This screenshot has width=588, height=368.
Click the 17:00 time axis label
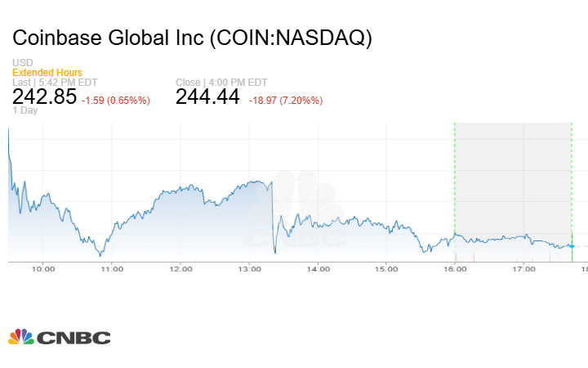pyautogui.click(x=523, y=269)
